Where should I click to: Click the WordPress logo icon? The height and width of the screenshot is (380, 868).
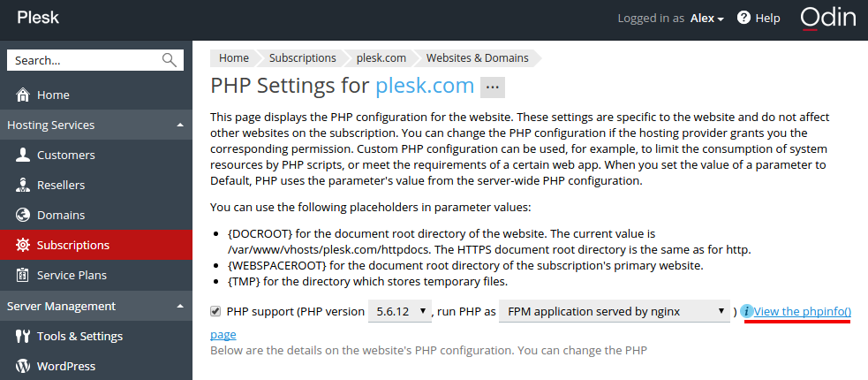[x=23, y=366]
